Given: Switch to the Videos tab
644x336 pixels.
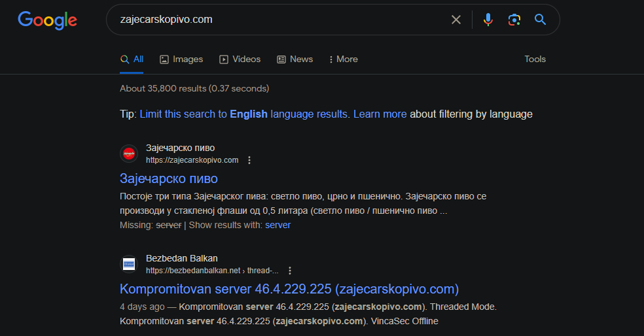Looking at the screenshot, I should [240, 59].
